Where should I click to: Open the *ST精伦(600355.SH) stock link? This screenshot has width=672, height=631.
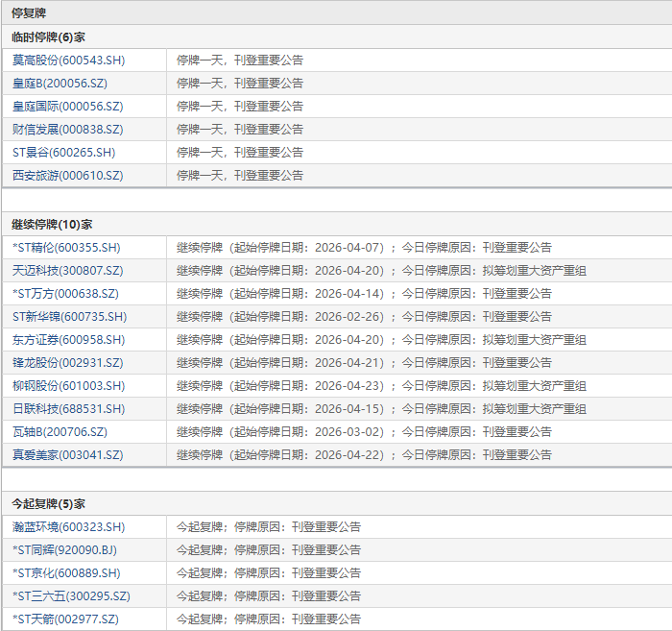coord(66,248)
